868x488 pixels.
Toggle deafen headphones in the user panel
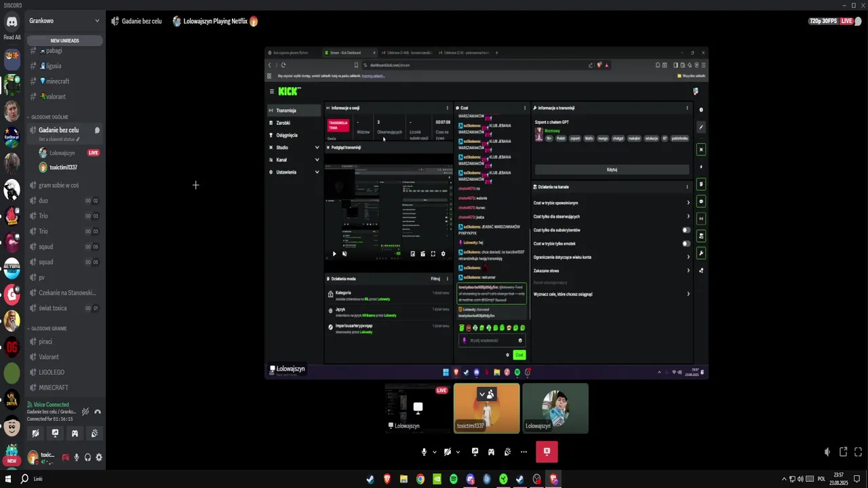[87, 457]
